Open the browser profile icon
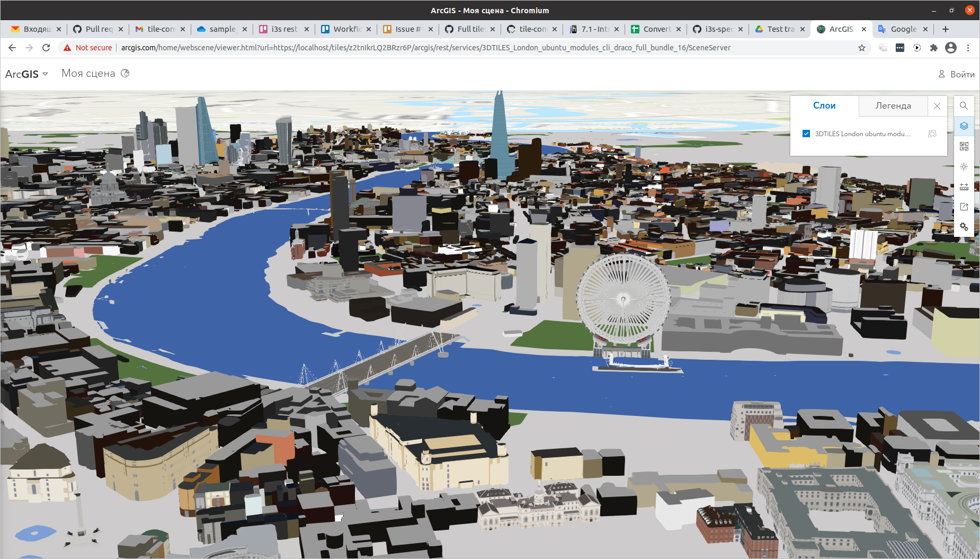980x559 pixels. click(951, 48)
